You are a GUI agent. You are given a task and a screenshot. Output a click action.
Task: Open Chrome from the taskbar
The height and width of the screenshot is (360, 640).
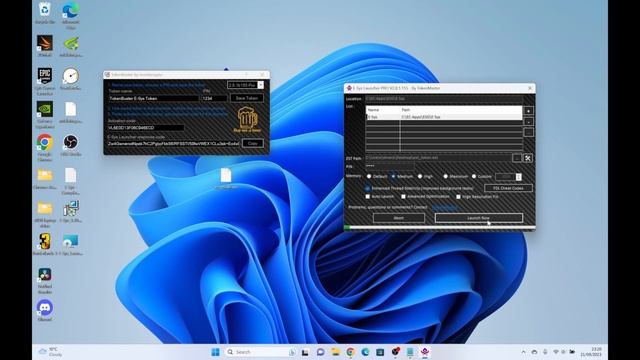point(350,352)
